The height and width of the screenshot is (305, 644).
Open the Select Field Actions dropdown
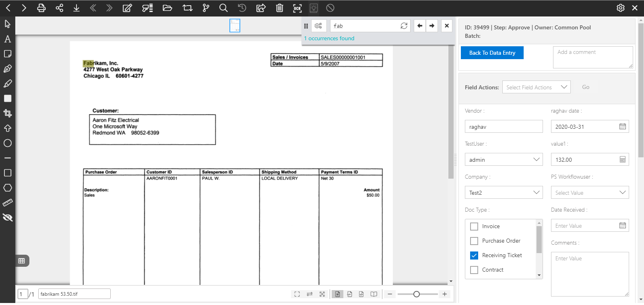[536, 87]
